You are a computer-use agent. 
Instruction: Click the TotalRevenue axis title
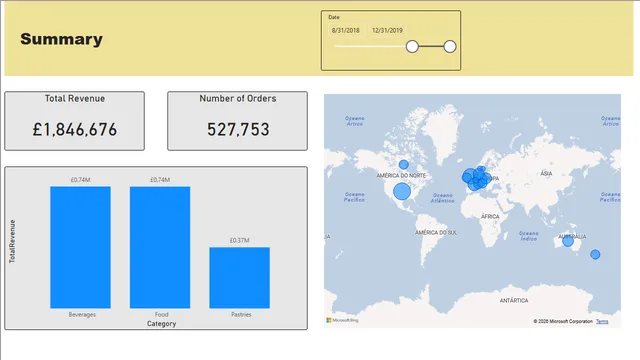[x=12, y=241]
